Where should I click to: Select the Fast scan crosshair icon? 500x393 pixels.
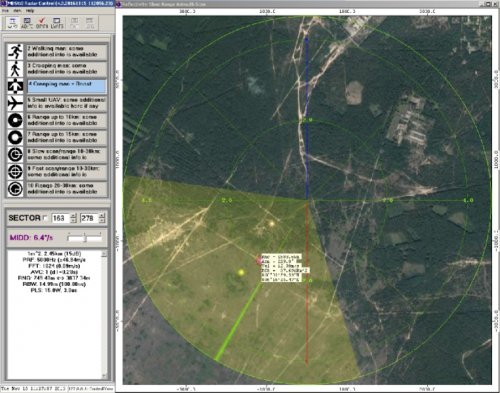click(15, 172)
